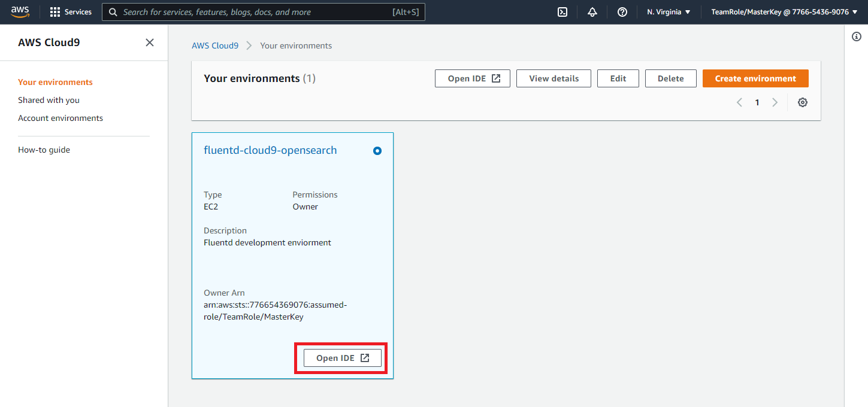The height and width of the screenshot is (407, 868).
Task: Expand the N. Virginia region dropdown
Action: 669,12
